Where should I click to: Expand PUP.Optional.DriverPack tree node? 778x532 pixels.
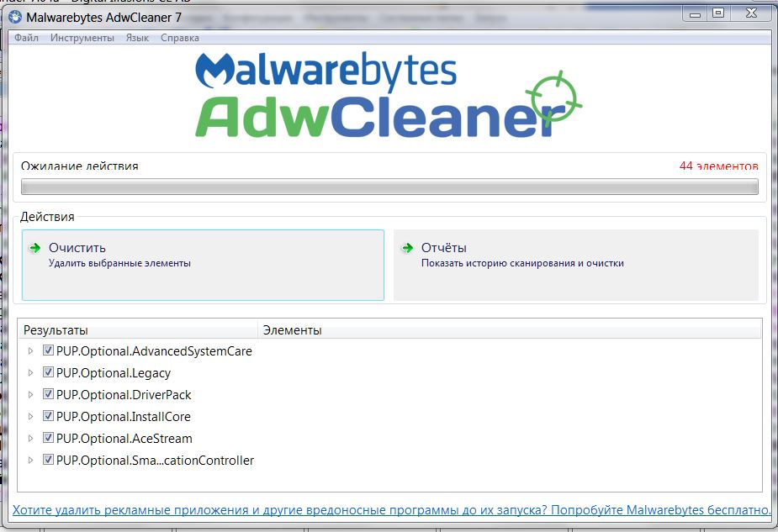pyautogui.click(x=30, y=395)
